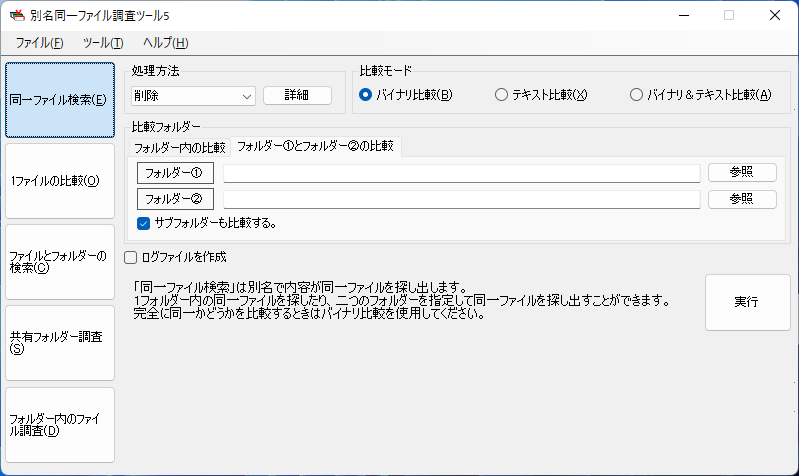Screen dimensions: 799x476
Task: Select the 同一ファイル検索 sidebar button
Action: pos(60,100)
